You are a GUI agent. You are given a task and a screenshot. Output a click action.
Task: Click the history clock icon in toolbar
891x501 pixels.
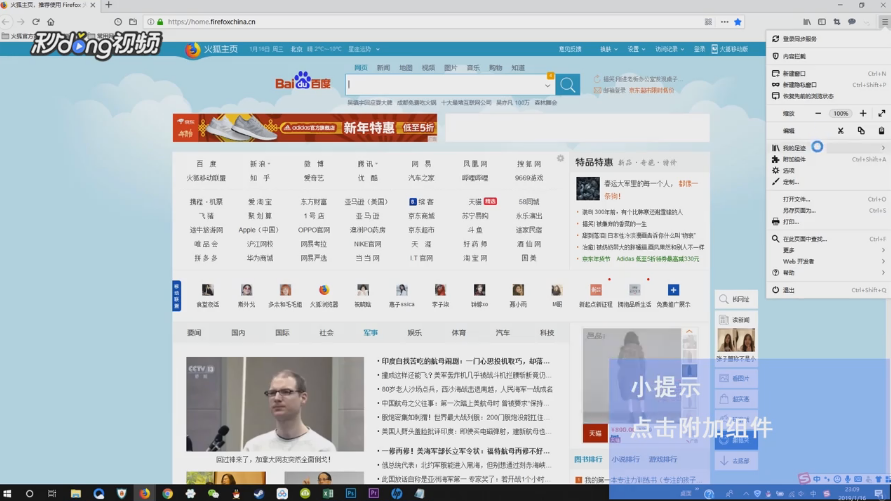[x=118, y=22]
